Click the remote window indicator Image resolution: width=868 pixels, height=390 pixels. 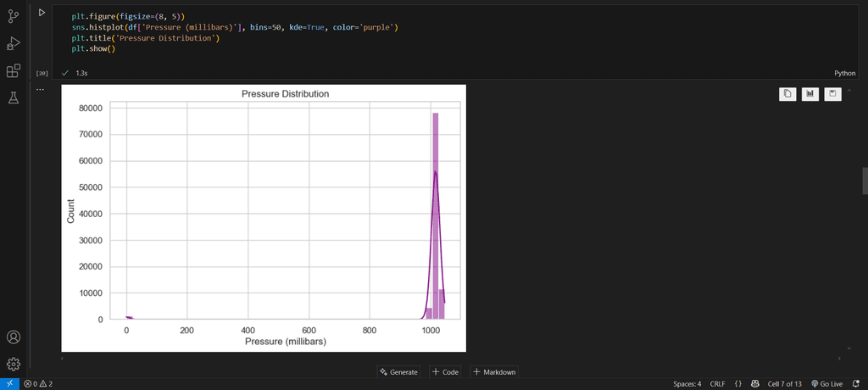pyautogui.click(x=9, y=384)
